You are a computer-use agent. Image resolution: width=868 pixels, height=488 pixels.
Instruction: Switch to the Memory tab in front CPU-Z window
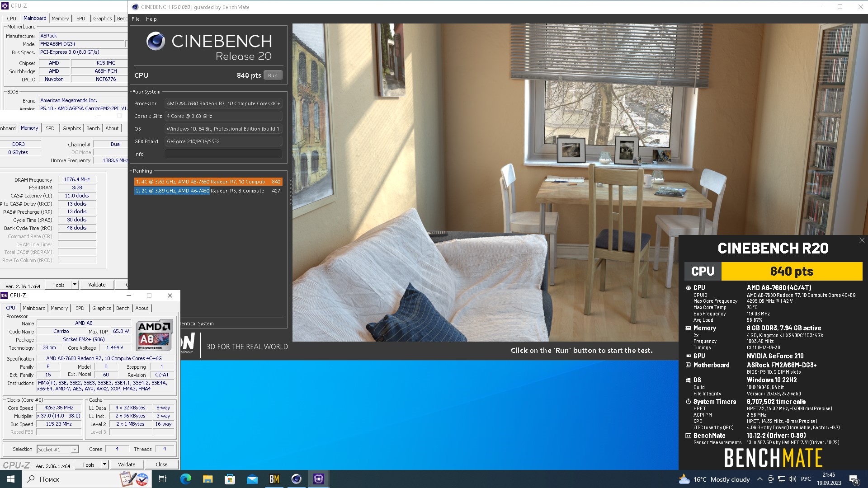59,308
